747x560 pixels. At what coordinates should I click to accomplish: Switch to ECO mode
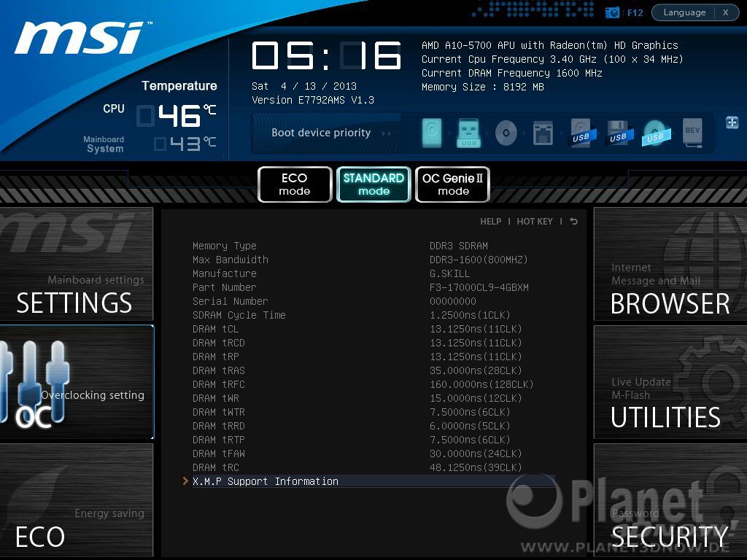(295, 184)
